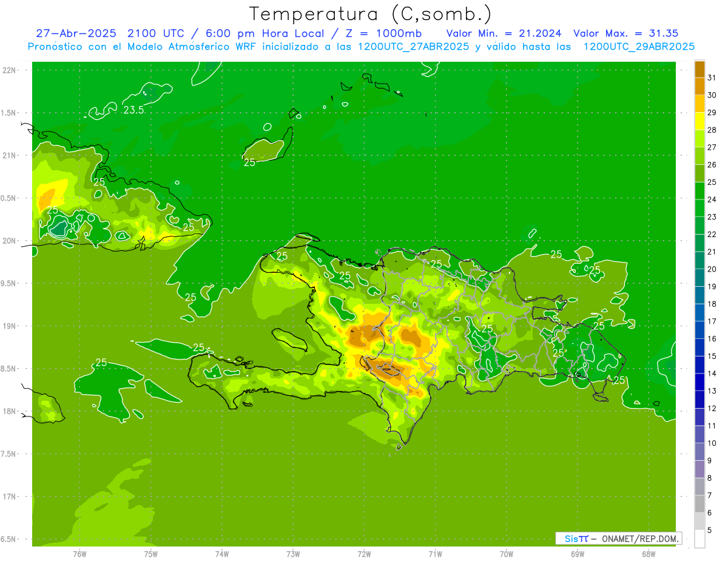Click the "19N" latitude label
This screenshot has height=562, width=728.
tap(8, 326)
